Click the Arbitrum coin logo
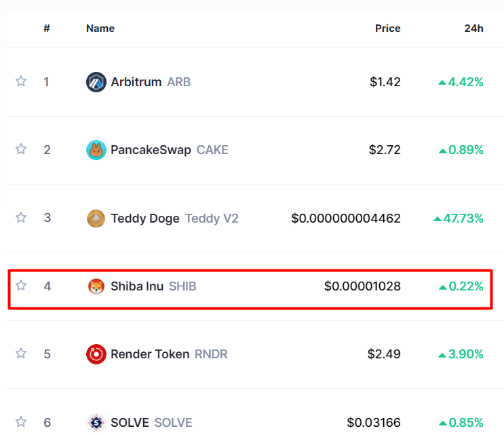504x435 pixels. click(x=96, y=82)
